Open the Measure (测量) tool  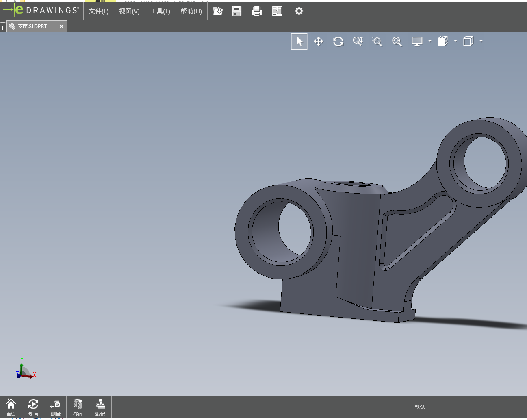tap(55, 407)
